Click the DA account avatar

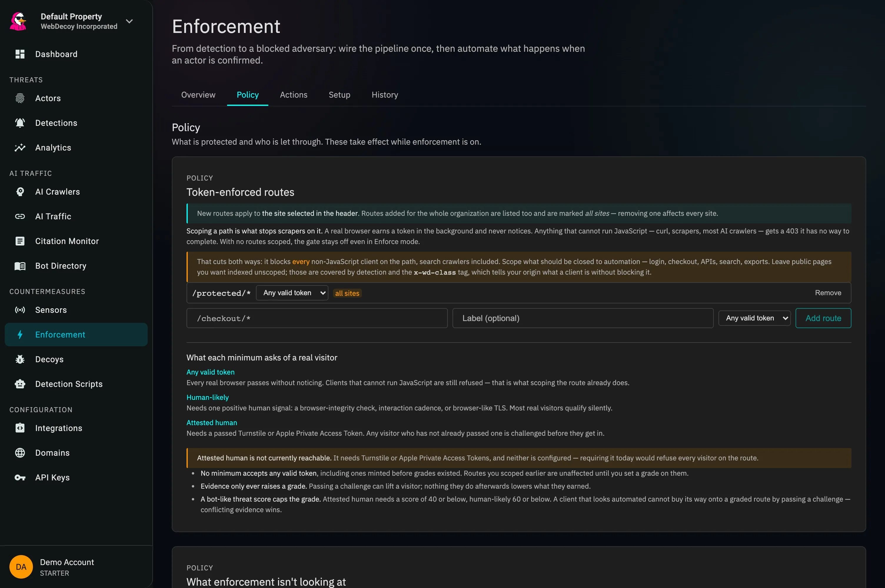[x=21, y=567]
